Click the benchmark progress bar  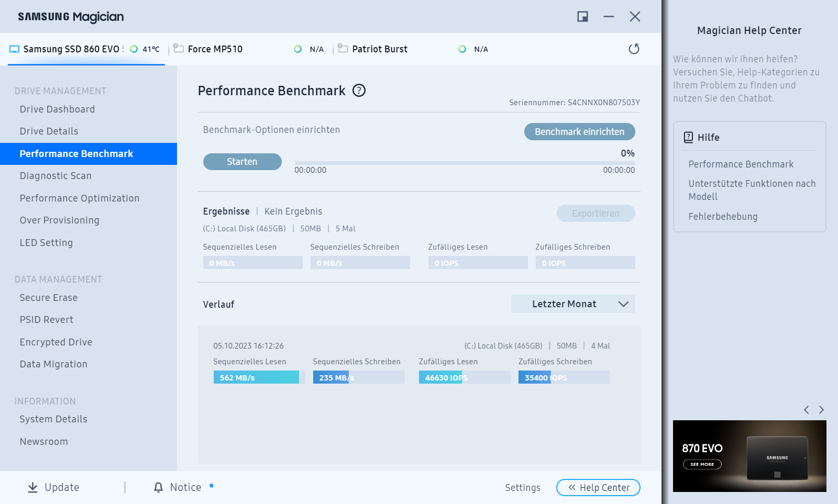coord(465,163)
